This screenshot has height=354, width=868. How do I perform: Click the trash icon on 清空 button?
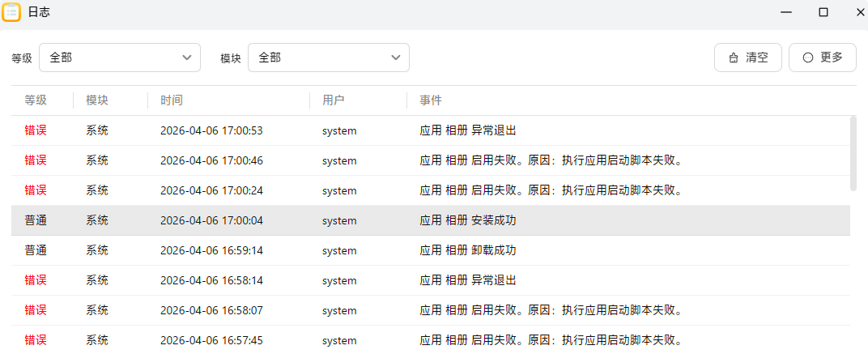tap(734, 58)
